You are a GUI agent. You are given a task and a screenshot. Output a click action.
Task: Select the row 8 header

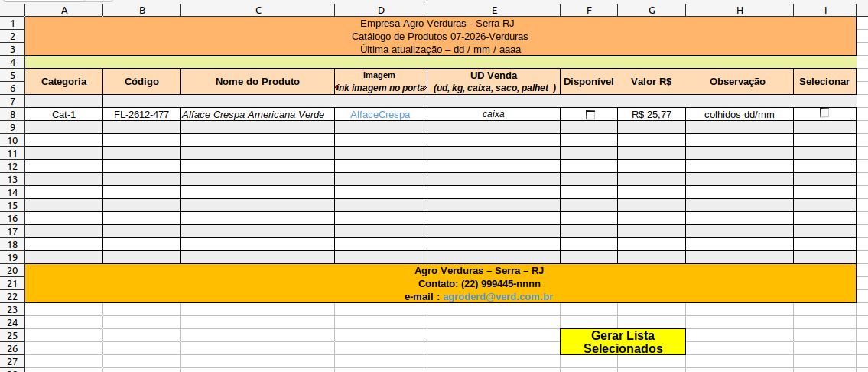point(12,114)
